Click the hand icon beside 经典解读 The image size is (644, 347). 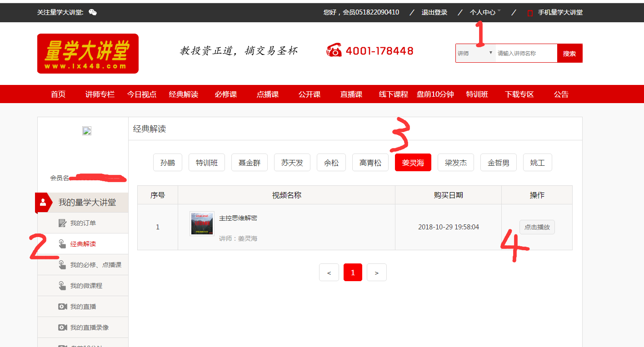pos(63,244)
